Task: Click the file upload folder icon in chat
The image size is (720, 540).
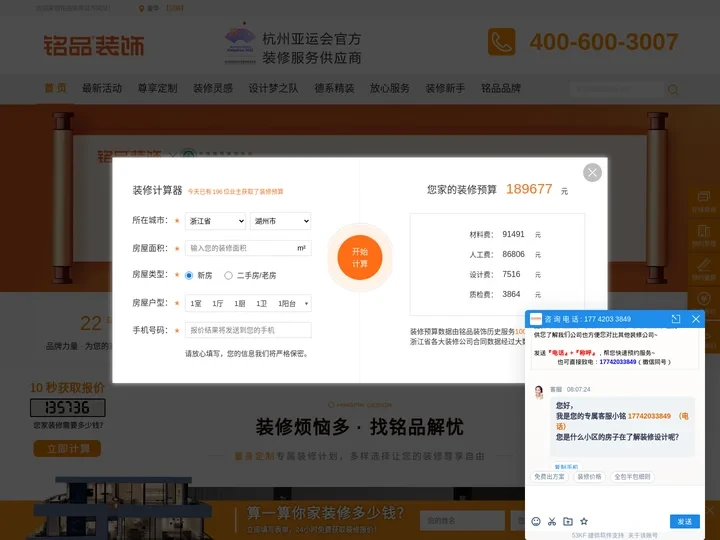Action: pyautogui.click(x=568, y=521)
